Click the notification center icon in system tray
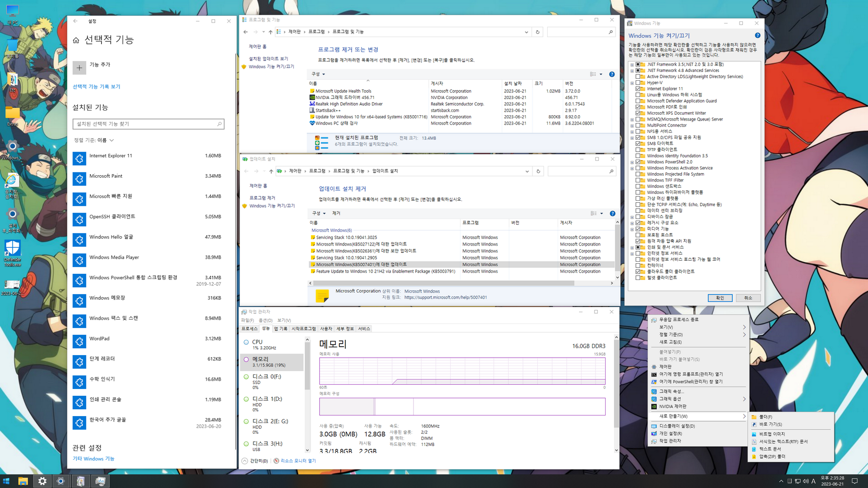Viewport: 868px width, 488px height. [x=854, y=481]
